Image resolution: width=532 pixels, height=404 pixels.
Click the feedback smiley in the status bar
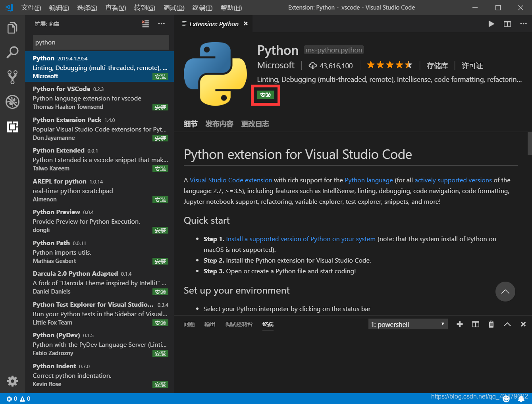pos(506,398)
